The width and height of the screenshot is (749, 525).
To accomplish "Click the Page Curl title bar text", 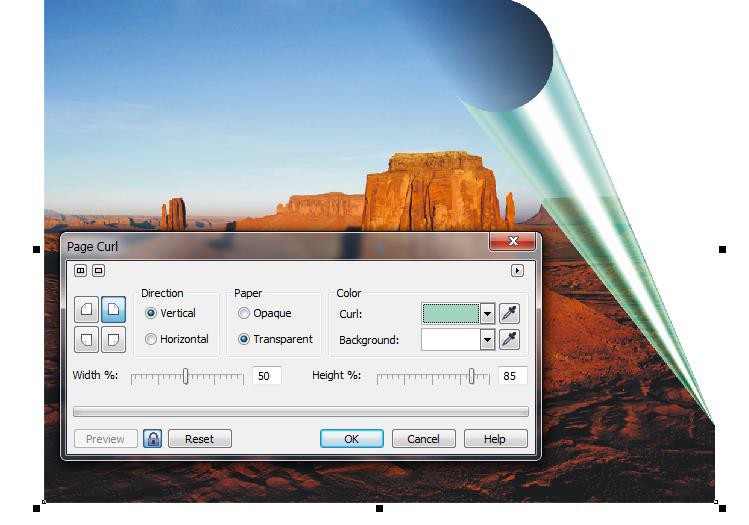I will (92, 246).
